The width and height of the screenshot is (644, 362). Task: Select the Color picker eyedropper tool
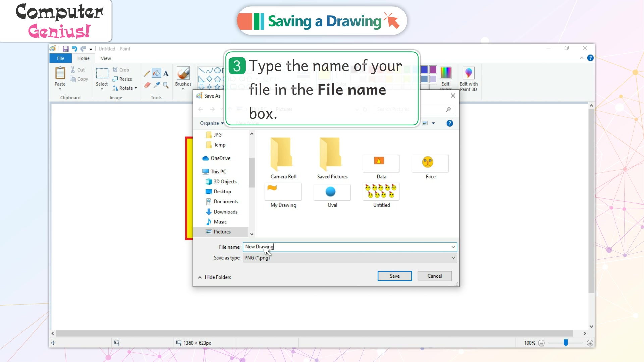pyautogui.click(x=156, y=85)
